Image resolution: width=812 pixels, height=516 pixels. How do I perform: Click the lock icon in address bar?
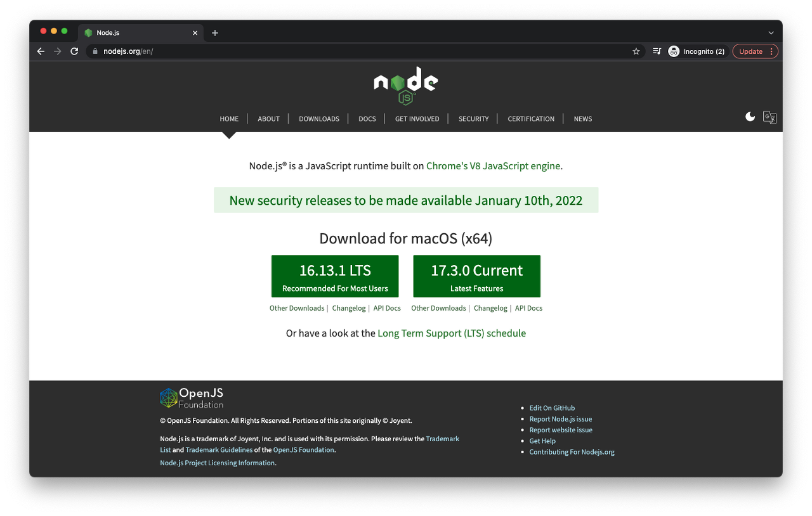[x=95, y=51]
